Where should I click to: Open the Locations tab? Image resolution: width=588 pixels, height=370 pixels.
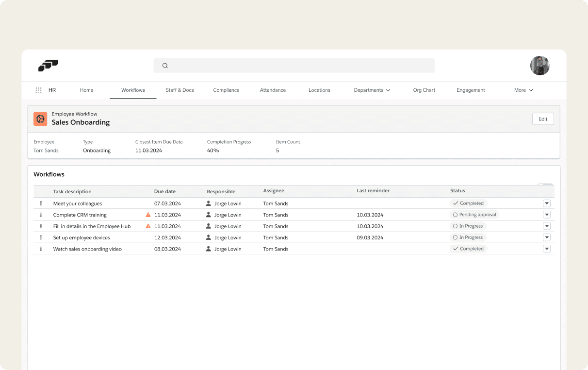pos(319,90)
